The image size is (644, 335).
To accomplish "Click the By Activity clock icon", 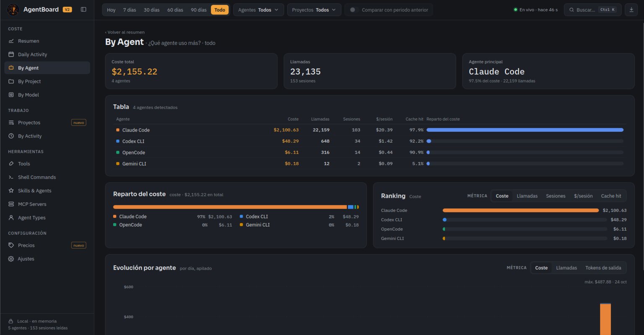I will (x=11, y=136).
